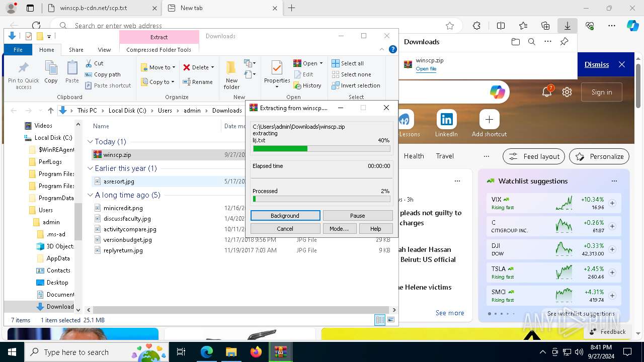Open Edge page settings gear
This screenshot has height=362, width=644.
[567, 92]
